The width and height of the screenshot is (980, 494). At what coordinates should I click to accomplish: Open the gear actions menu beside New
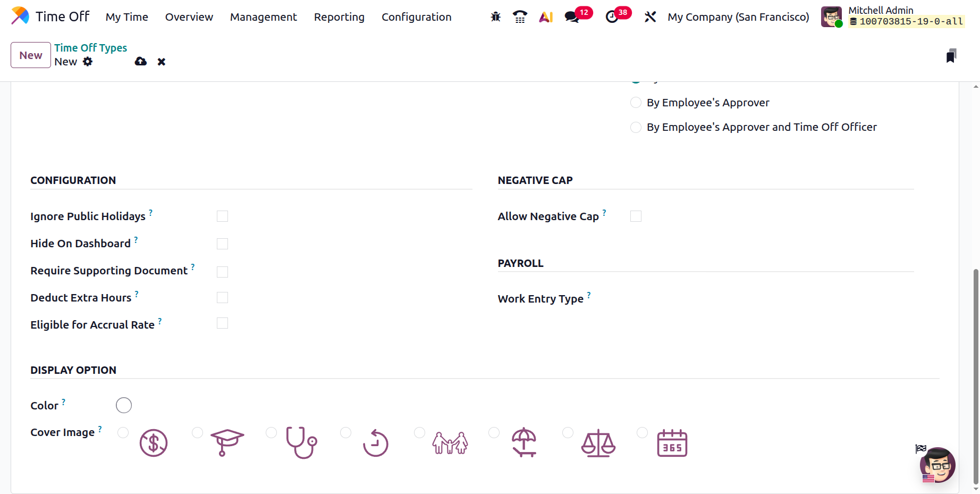point(88,62)
